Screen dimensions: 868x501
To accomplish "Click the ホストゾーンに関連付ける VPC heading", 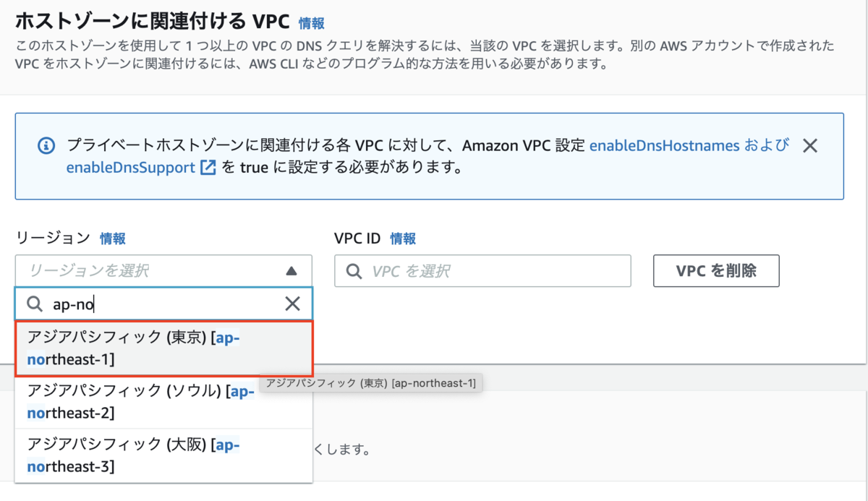I will click(152, 20).
